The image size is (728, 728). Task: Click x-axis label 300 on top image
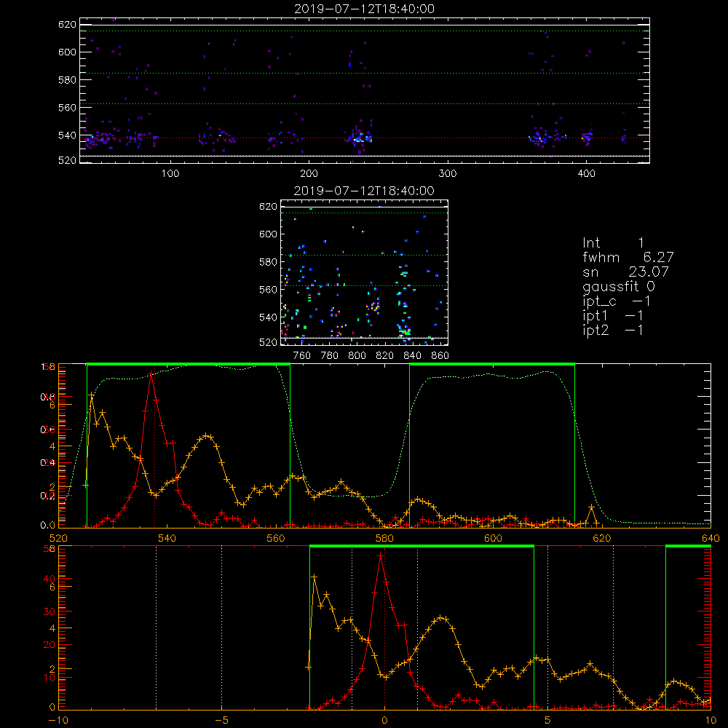(x=448, y=174)
